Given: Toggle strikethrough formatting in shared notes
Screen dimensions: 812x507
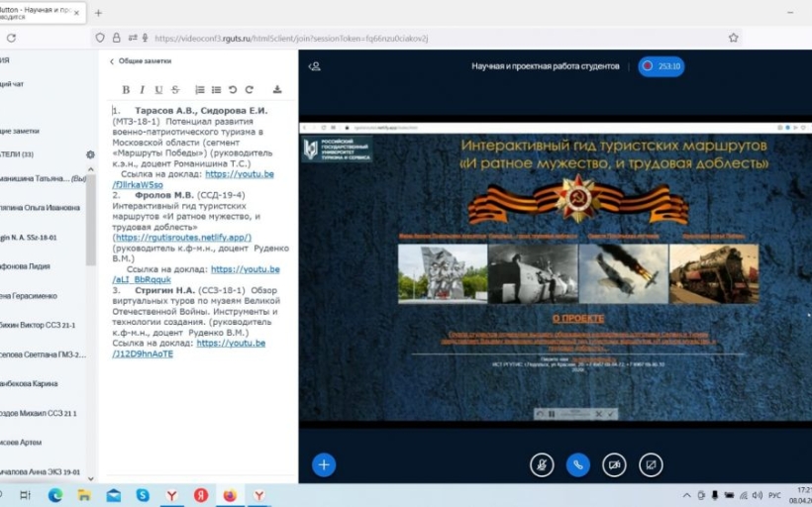Looking at the screenshot, I should click(175, 89).
